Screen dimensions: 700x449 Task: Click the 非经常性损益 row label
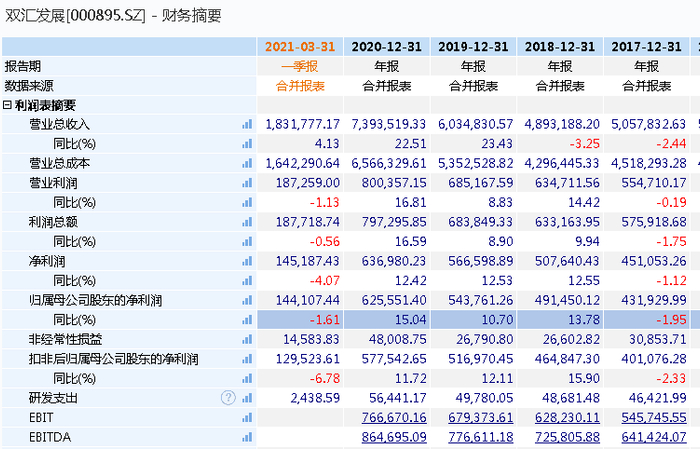pyautogui.click(x=66, y=340)
